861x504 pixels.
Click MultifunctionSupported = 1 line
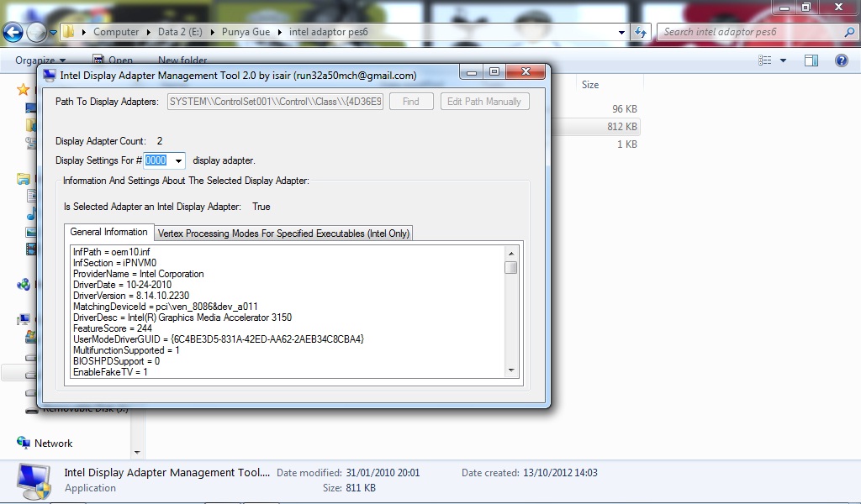(x=126, y=350)
